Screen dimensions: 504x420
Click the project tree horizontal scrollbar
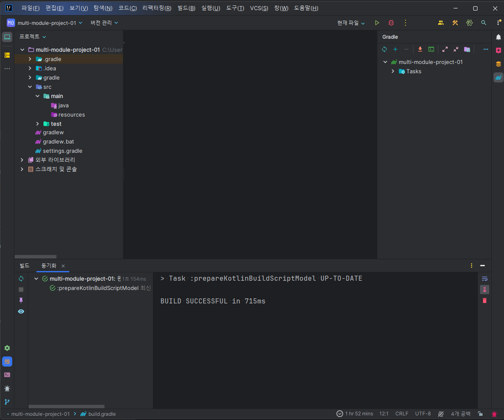(x=36, y=257)
